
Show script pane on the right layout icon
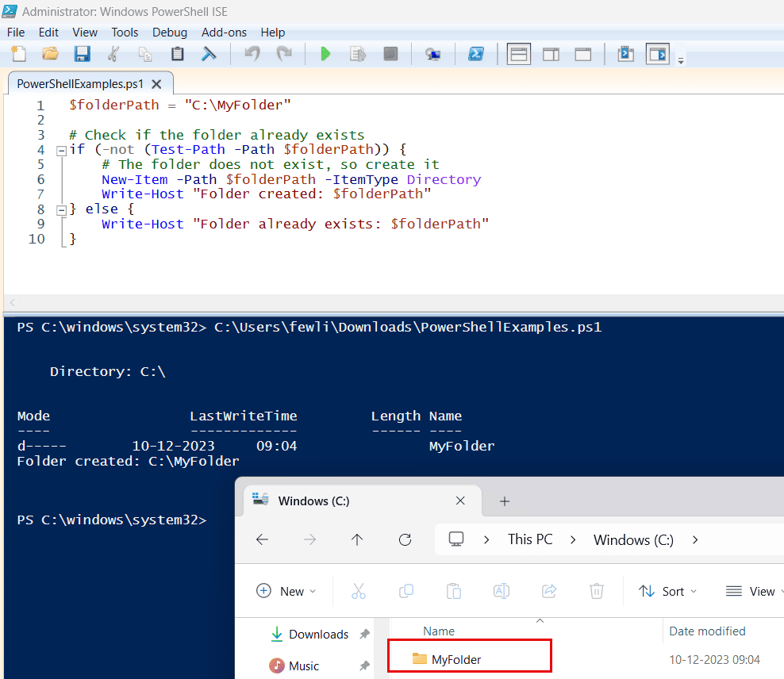[551, 54]
